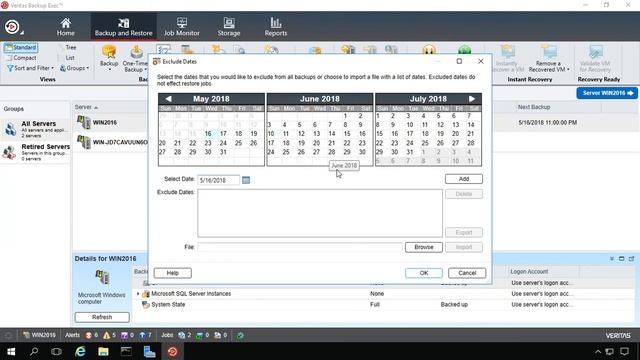Screen dimensions: 640x360
Task: Click the File path input field
Action: click(300, 247)
